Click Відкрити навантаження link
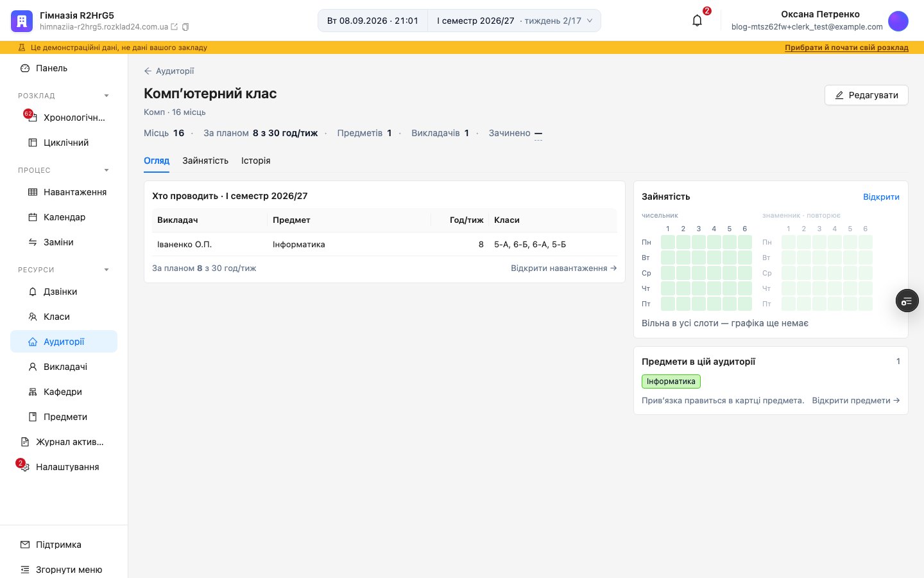Viewport: 924px width, 578px height. [564, 268]
